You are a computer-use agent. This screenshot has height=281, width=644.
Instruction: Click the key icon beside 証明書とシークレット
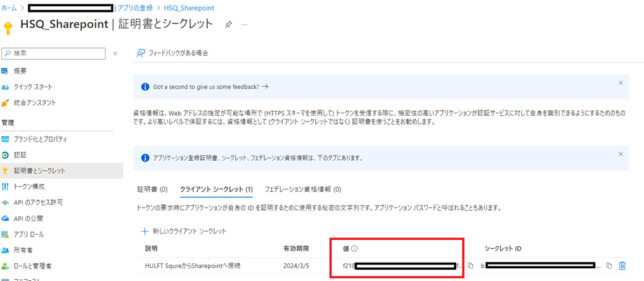tap(5, 171)
